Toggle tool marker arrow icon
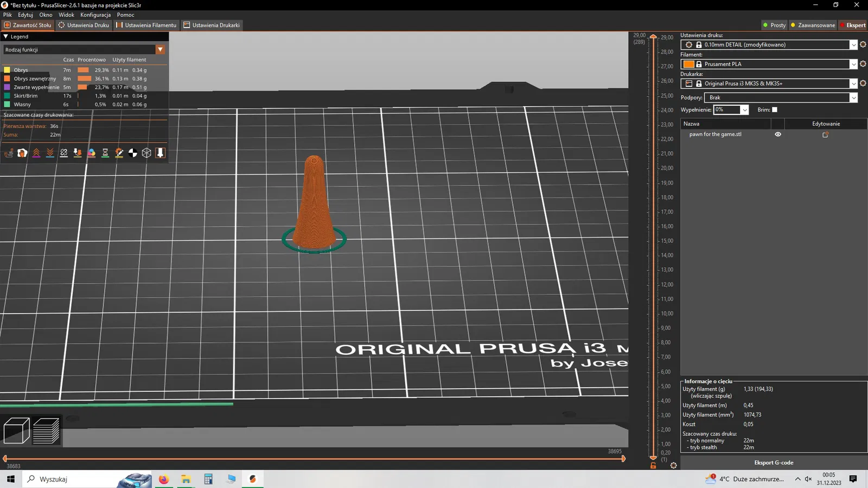 click(x=160, y=153)
